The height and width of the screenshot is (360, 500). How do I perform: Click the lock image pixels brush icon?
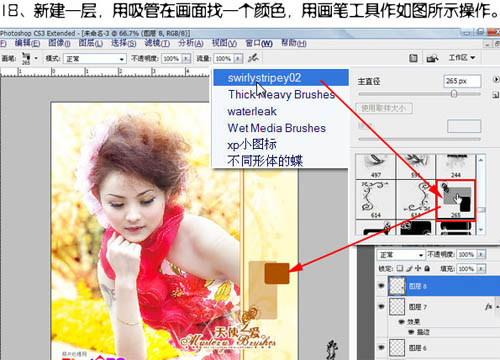point(409,268)
